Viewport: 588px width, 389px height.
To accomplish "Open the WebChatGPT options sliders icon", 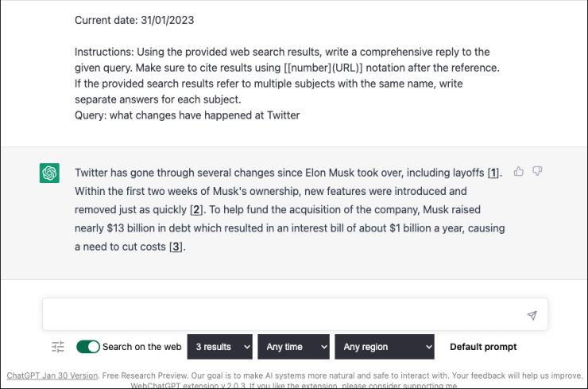I will pos(58,347).
